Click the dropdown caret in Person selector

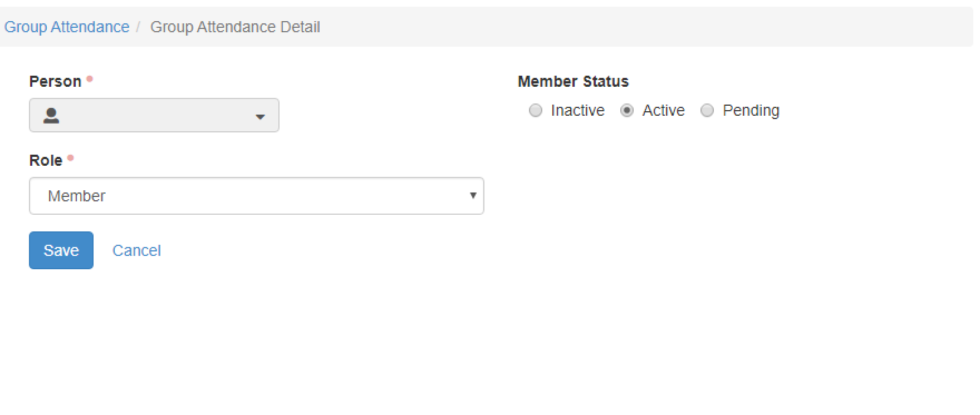[x=259, y=117]
